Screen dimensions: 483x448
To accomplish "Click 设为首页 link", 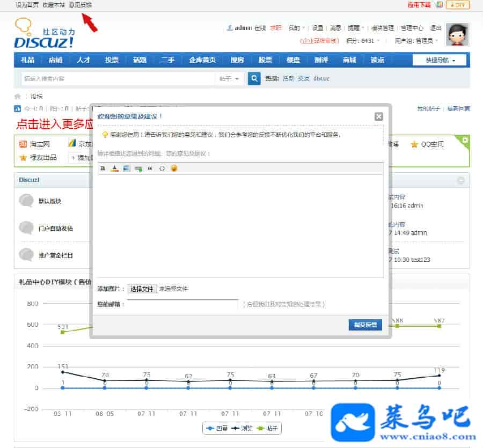I will pyautogui.click(x=27, y=5).
